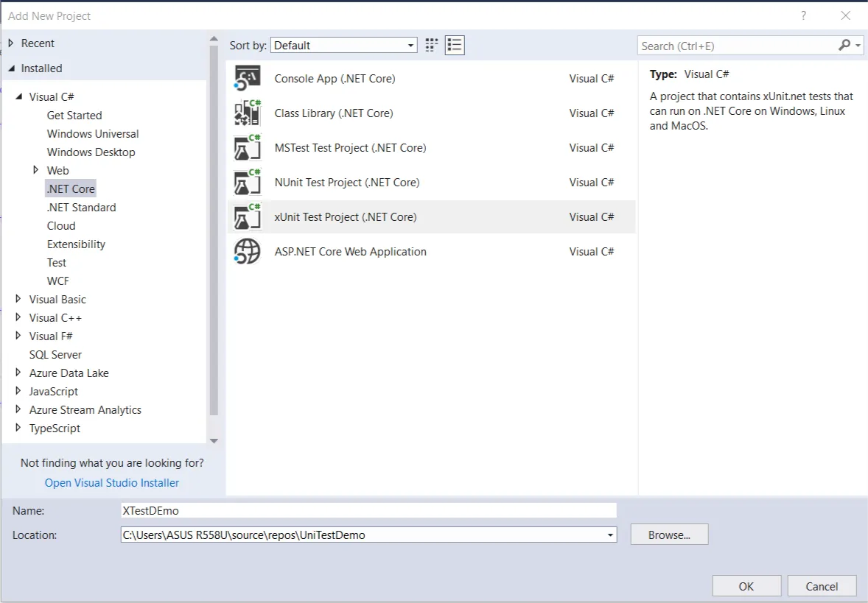868x603 pixels.
Task: Select the Extensibility category
Action: (x=76, y=244)
